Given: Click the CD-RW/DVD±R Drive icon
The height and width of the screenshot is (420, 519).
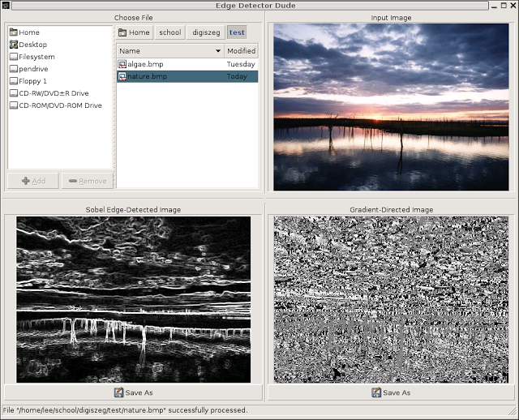Looking at the screenshot, I should pyautogui.click(x=14, y=93).
